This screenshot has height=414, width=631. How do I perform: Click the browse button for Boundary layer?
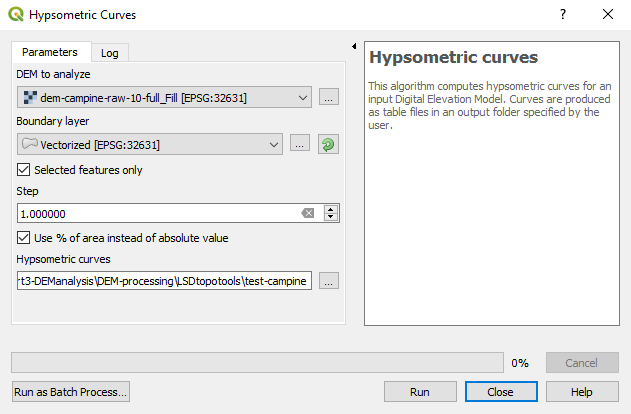[300, 145]
